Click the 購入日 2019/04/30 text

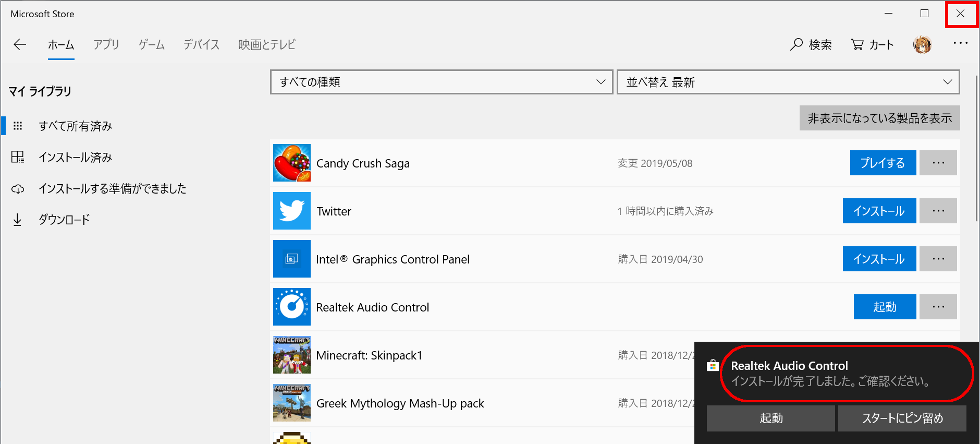pos(660,259)
